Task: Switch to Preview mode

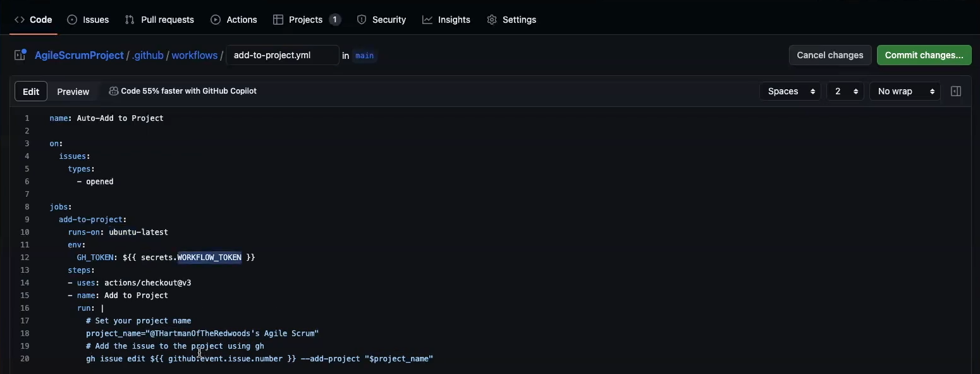Action: [x=73, y=92]
